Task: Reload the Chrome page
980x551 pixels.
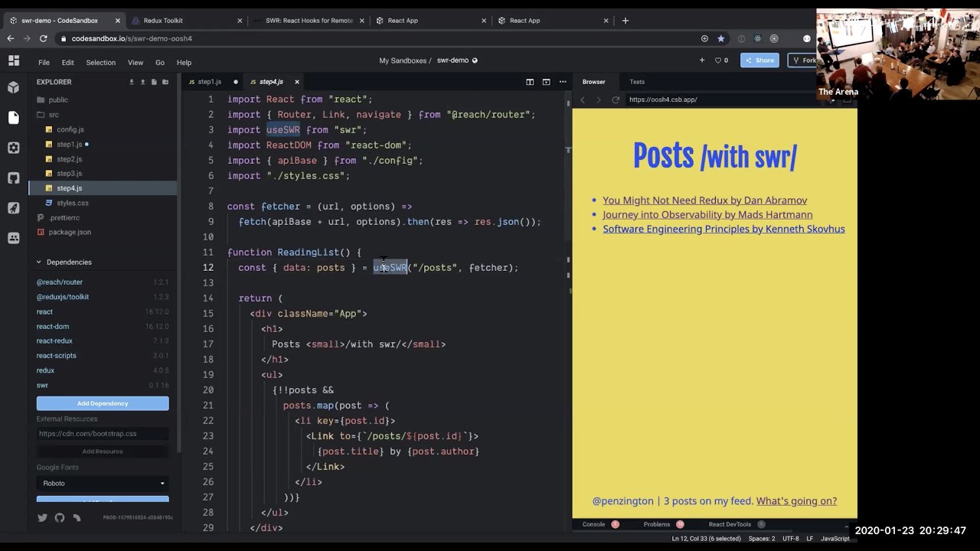Action: [x=43, y=38]
